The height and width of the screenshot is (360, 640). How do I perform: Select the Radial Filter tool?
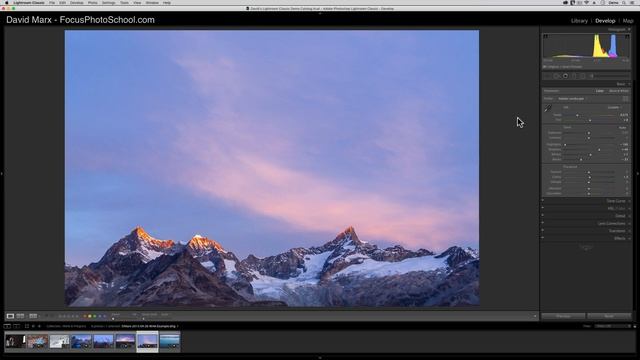point(582,76)
